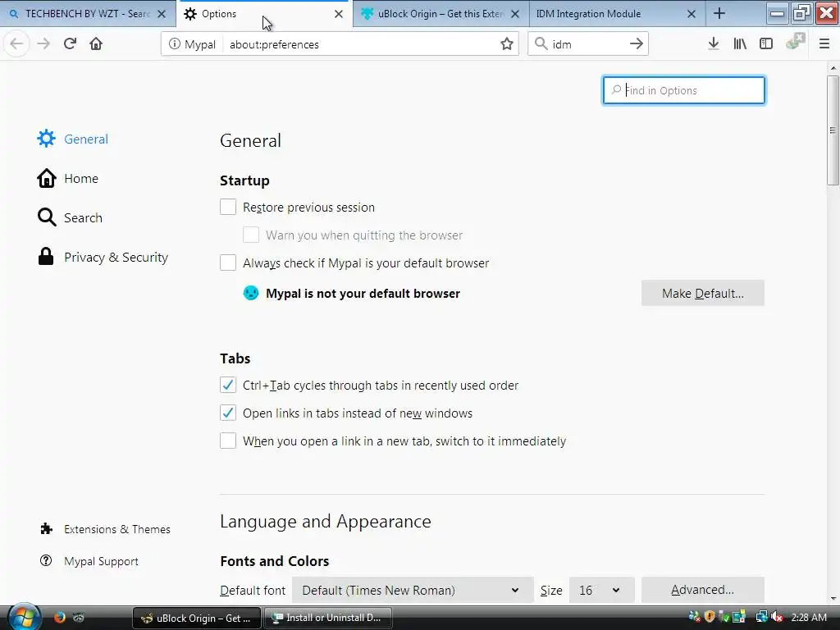840x630 pixels.
Task: Close the uBlock Origin tab
Action: pyautogui.click(x=515, y=14)
